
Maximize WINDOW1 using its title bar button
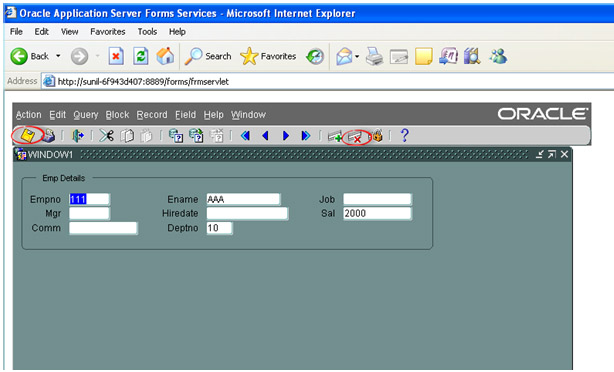(x=552, y=154)
